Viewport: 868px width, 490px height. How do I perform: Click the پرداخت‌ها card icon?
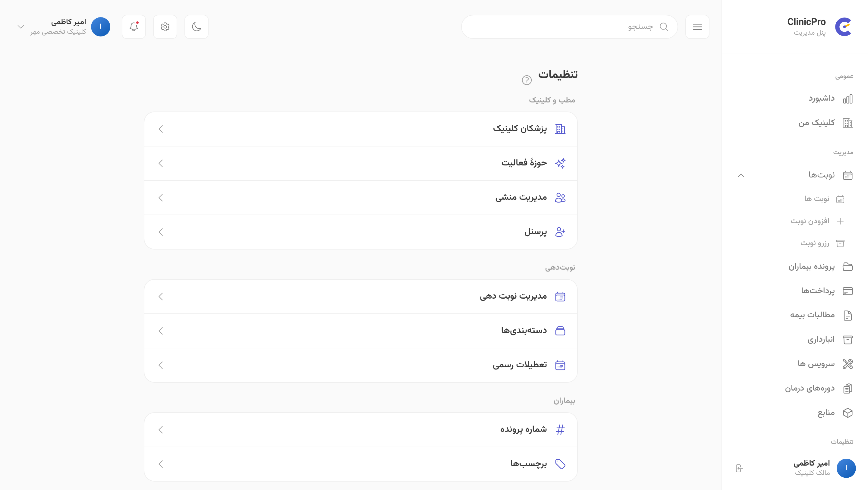click(x=848, y=291)
